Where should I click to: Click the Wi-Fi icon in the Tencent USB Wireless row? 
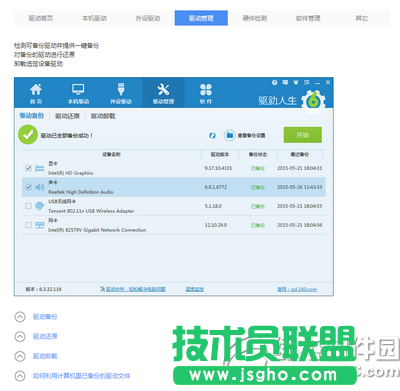(40, 206)
